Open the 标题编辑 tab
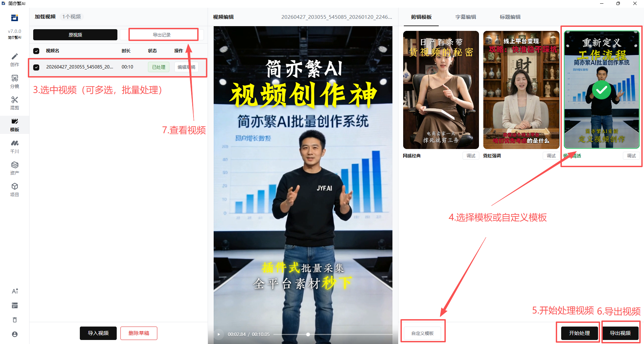Viewport: 644px width, 344px height. point(510,17)
